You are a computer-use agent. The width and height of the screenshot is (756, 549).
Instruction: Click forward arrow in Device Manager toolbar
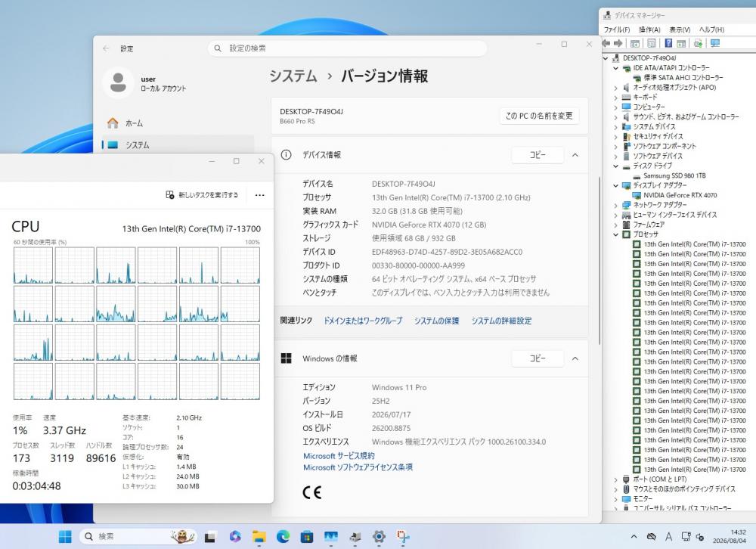618,43
